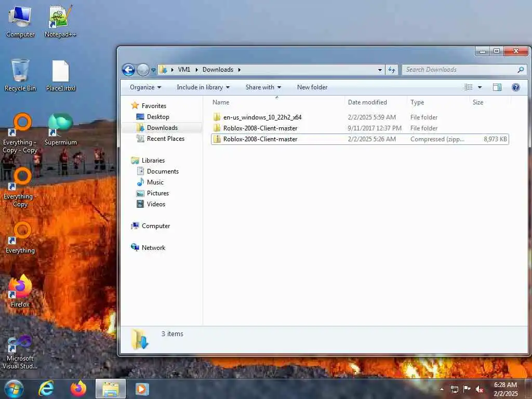Expand the arrow after Downloads breadcrumb
The image size is (532, 399).
point(239,70)
